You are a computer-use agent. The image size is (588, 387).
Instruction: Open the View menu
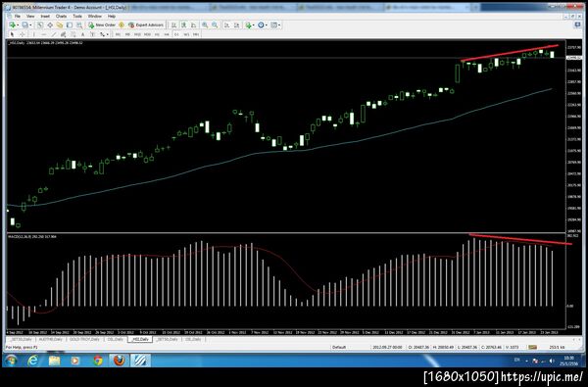coord(30,16)
